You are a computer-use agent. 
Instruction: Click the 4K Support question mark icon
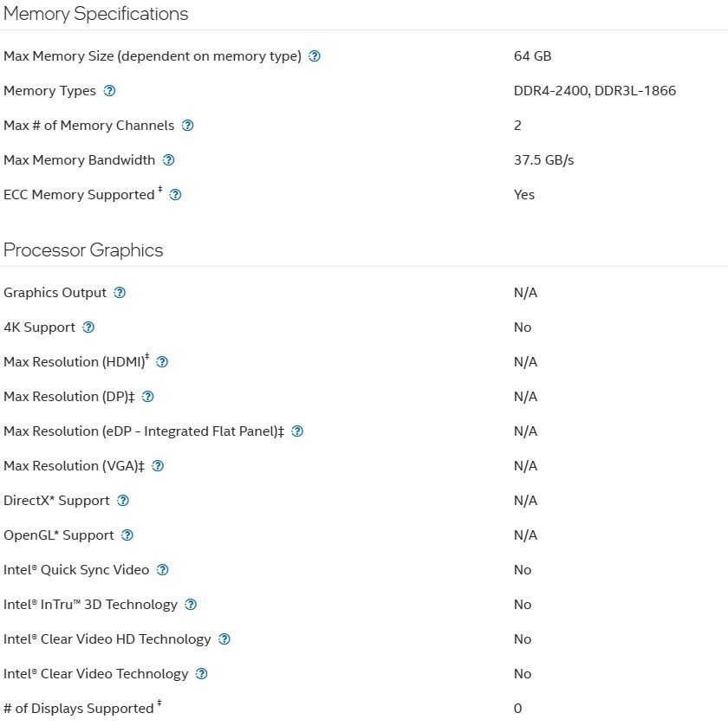88,327
